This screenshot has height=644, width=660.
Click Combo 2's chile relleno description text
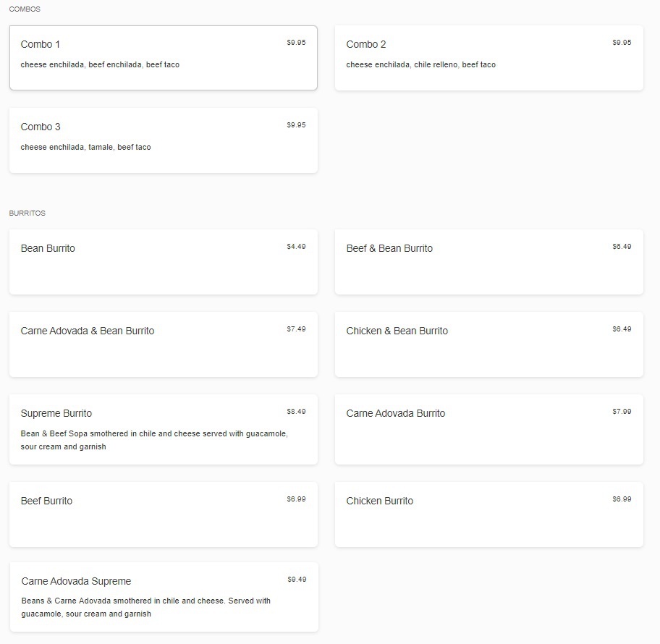click(x=420, y=65)
